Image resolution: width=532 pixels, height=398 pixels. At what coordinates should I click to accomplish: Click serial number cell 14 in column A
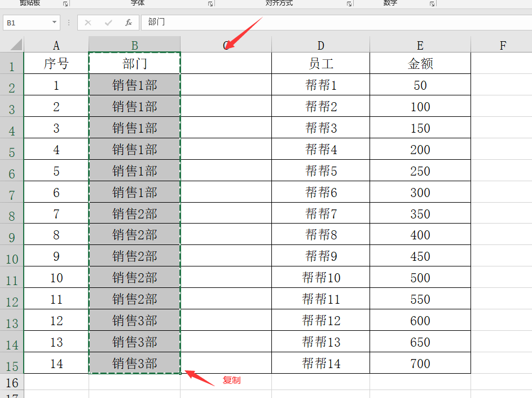point(56,362)
